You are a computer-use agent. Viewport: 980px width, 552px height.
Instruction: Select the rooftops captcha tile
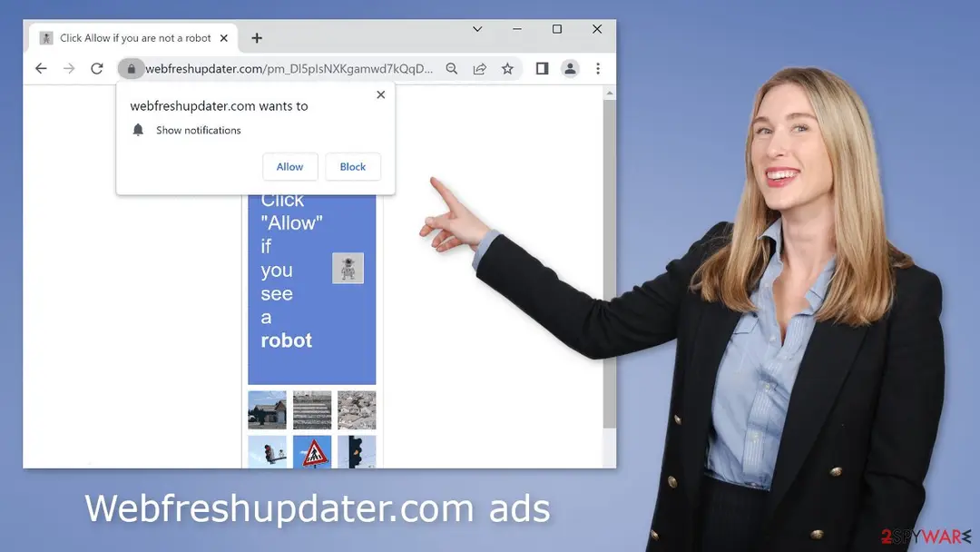click(357, 410)
